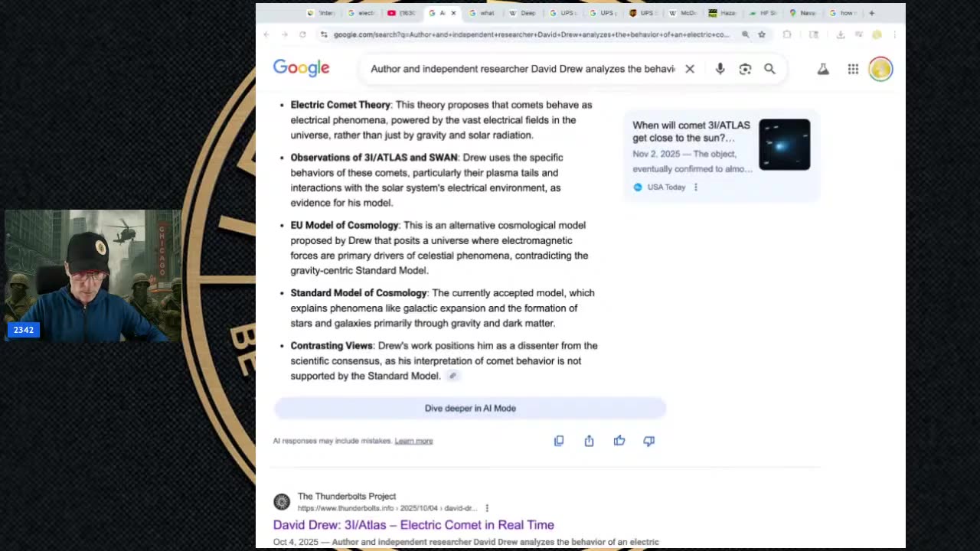
Task: Click the comet thumbnail in USA Today card
Action: tap(784, 145)
